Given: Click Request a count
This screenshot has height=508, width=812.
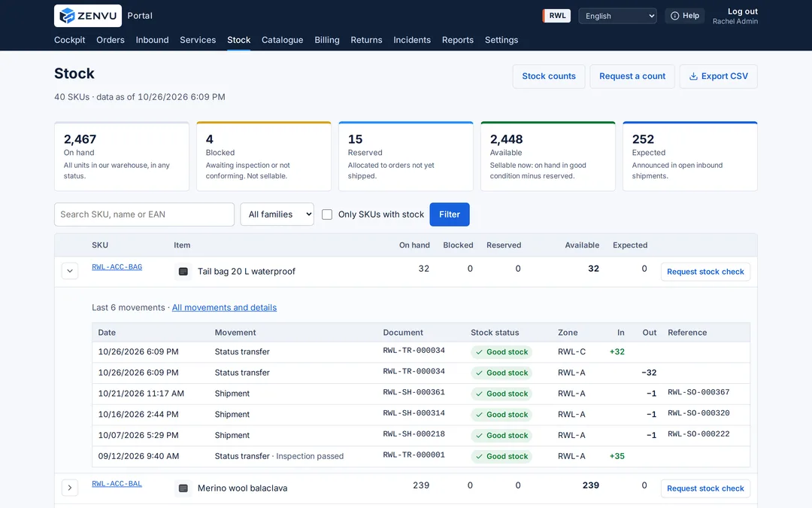Looking at the screenshot, I should (x=632, y=76).
